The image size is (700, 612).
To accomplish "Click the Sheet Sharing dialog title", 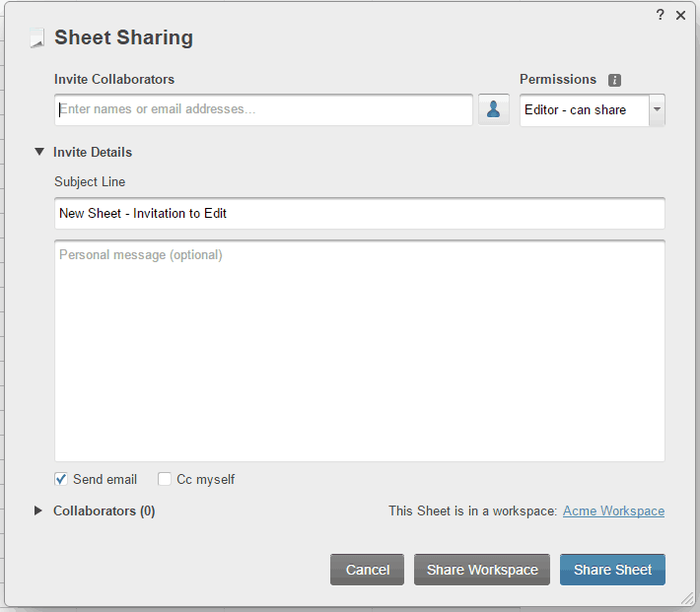I will 123,38.
